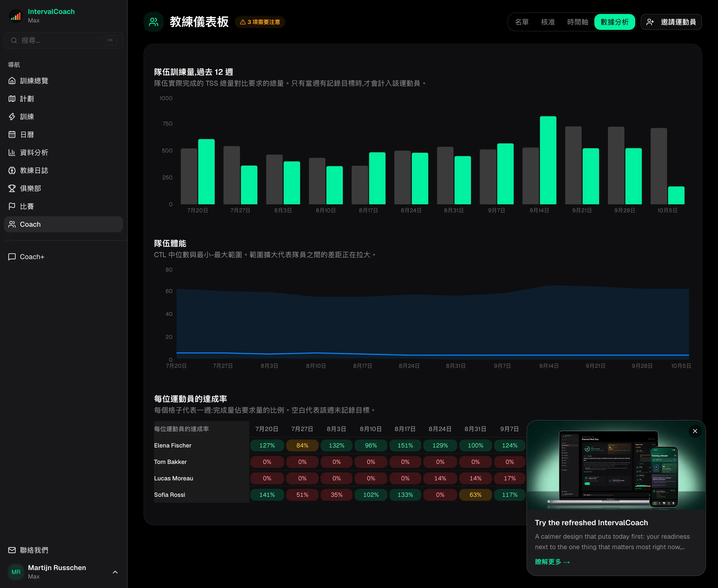Click the Elena Fischer row name
Screen dimensions: 718x588
(x=173, y=445)
